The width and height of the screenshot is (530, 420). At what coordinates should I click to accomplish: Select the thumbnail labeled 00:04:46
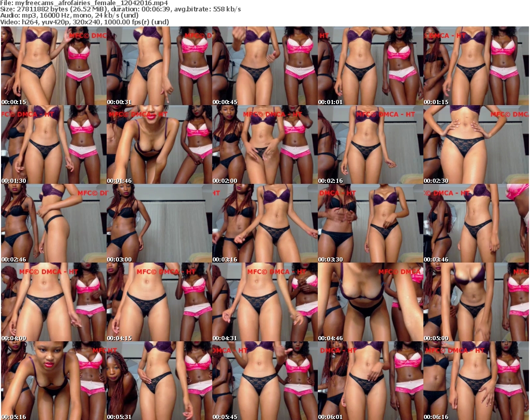[x=370, y=302]
